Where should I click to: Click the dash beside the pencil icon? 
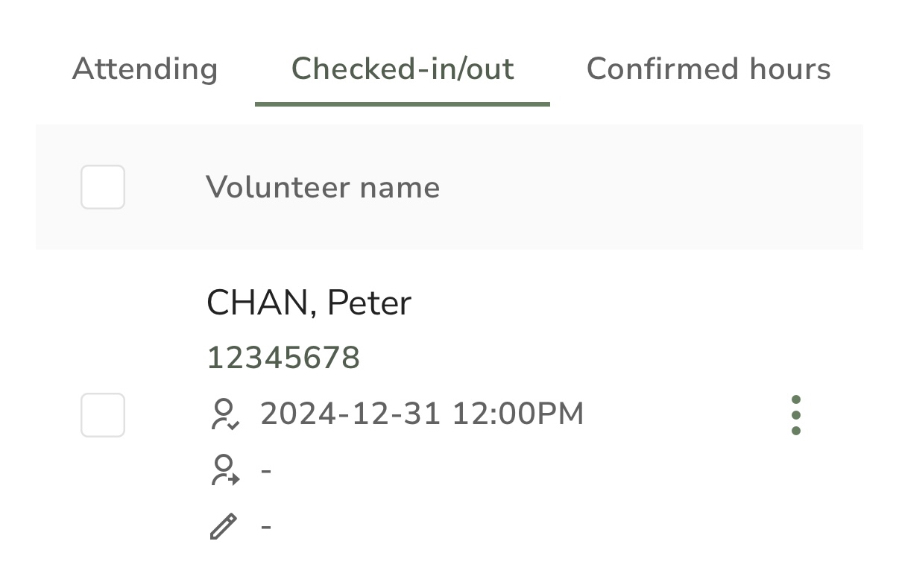coord(266,527)
